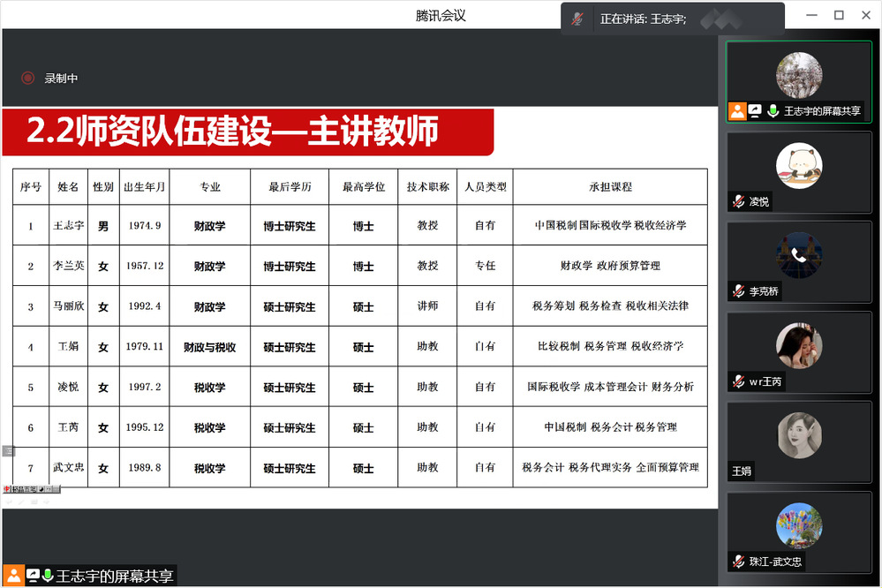This screenshot has height=588, width=882.
Task: Click screen share icon in 王志宇's video tile
Action: [755, 111]
